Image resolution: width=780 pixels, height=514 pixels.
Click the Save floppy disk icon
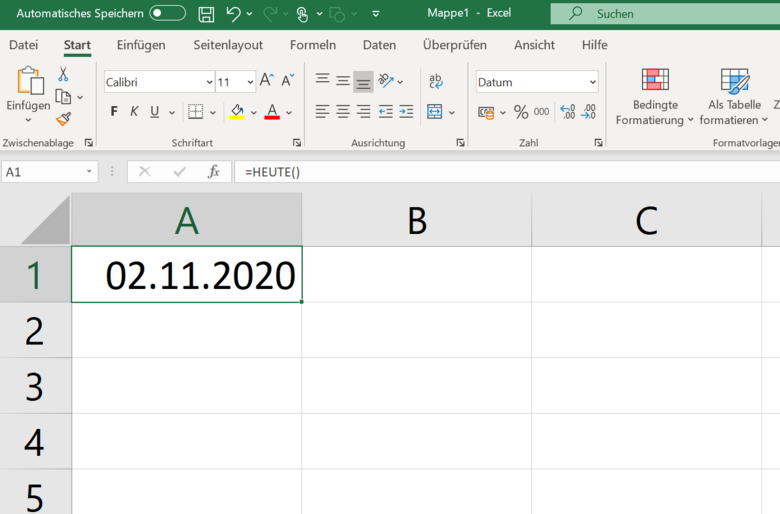206,14
